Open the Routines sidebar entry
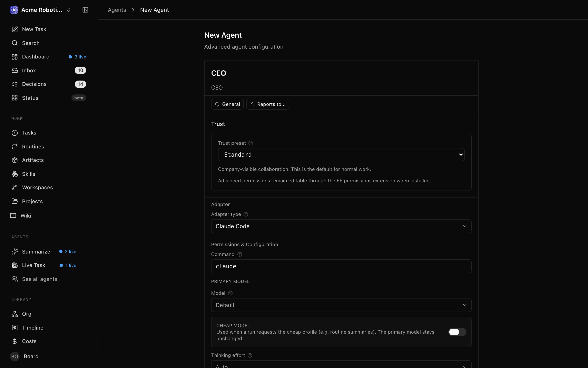Screen dimensions: 588x368 [x=49, y=146]
